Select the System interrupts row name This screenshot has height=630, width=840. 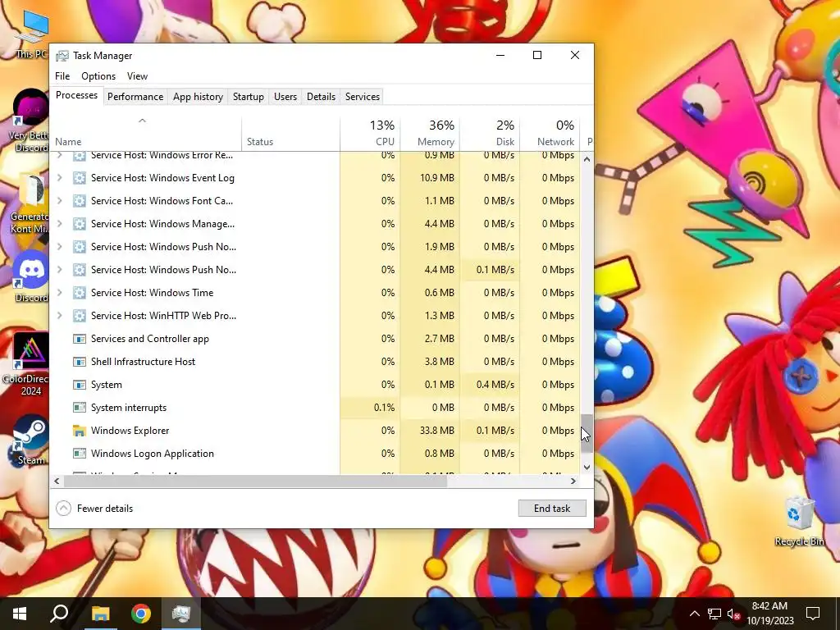coord(129,408)
